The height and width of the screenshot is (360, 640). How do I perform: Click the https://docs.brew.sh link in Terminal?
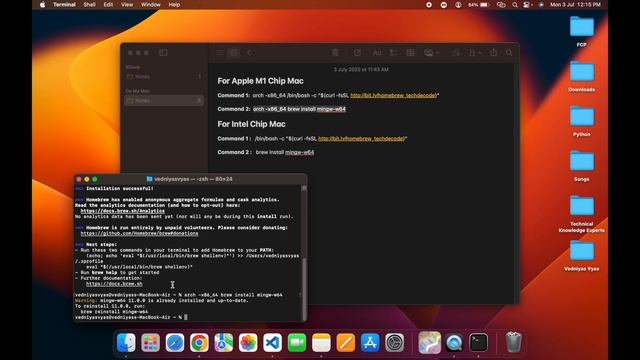(x=114, y=283)
